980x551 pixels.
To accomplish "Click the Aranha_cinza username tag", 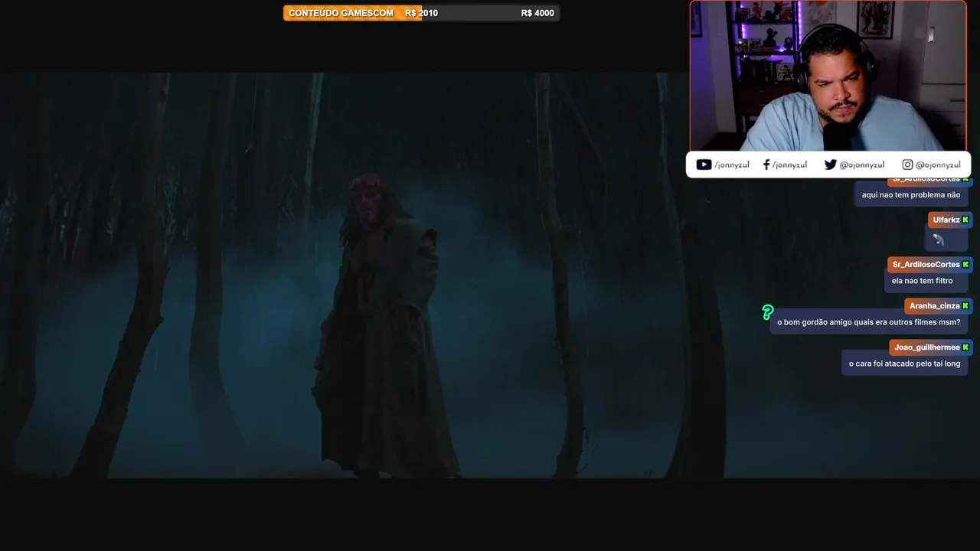I will point(939,305).
